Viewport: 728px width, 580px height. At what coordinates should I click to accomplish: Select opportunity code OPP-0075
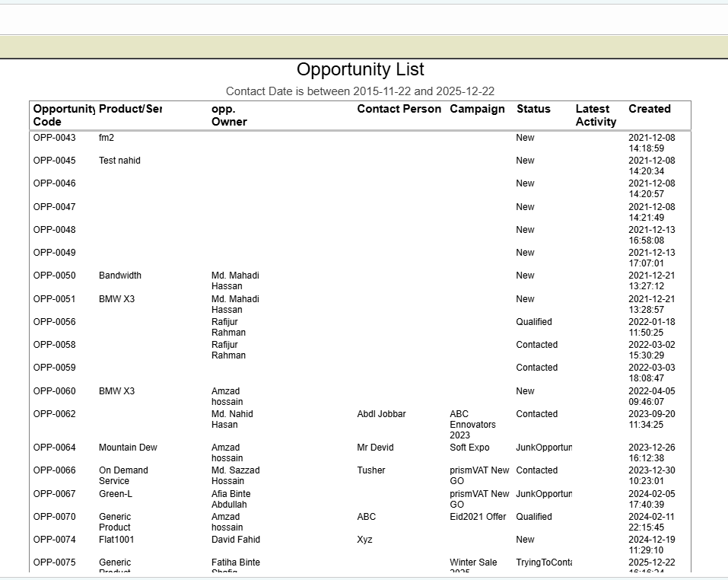[x=54, y=562]
